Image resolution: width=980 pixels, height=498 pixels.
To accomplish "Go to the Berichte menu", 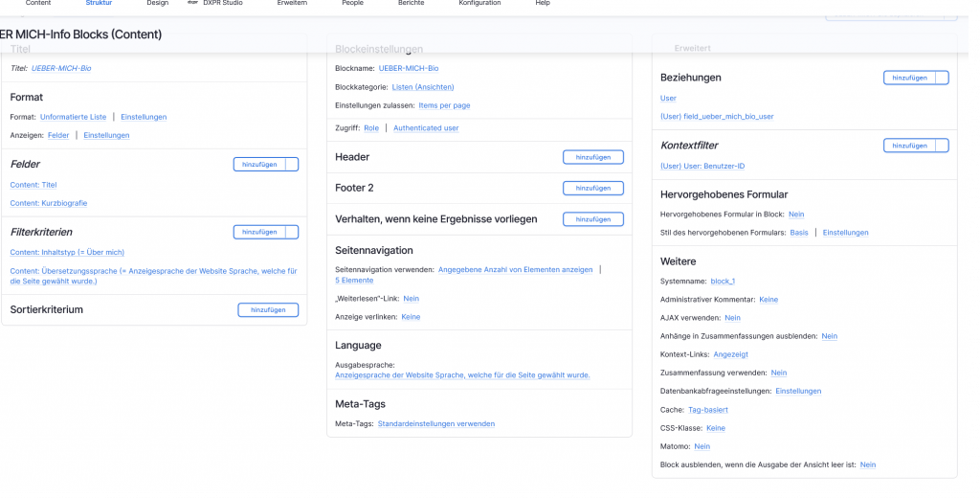I will coord(411,4).
